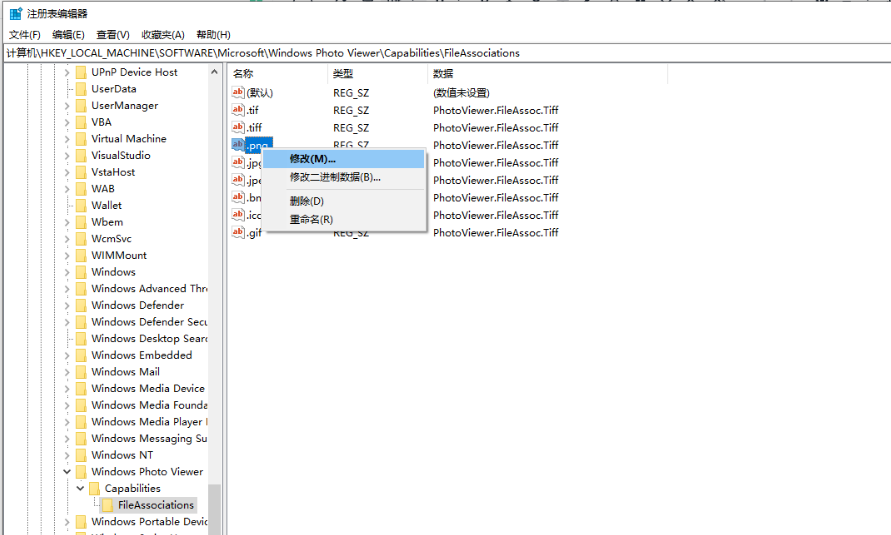891x535 pixels.
Task: Expand the UPnP Device Host key
Action: 67,73
